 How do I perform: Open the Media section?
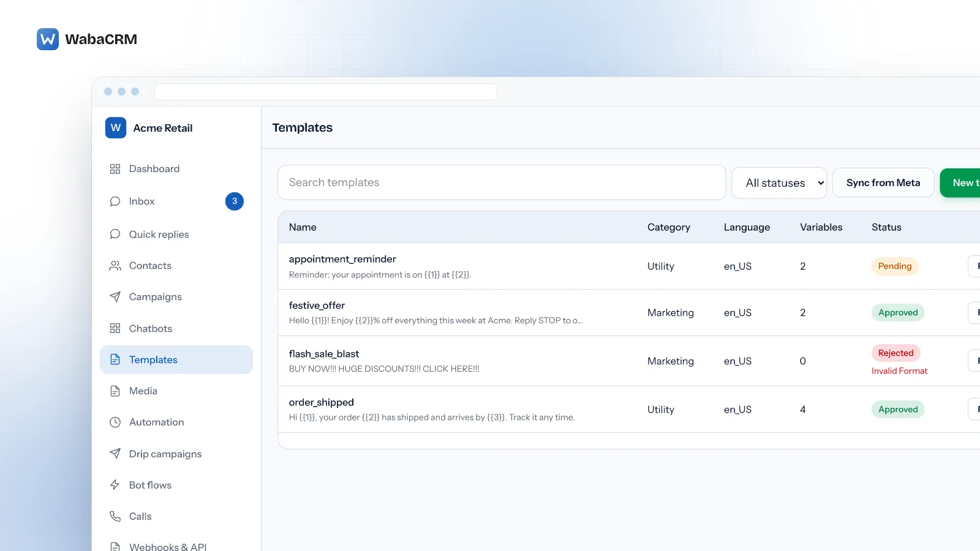point(176,391)
